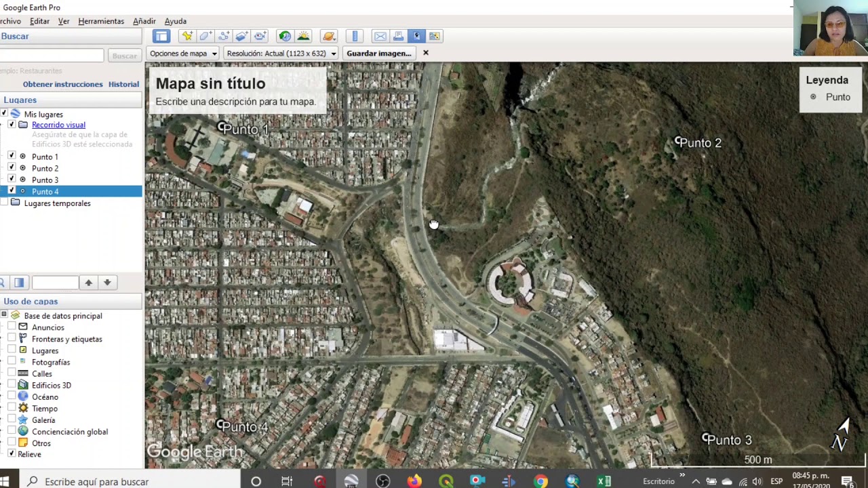The height and width of the screenshot is (488, 868).
Task: Edit the Mapa sin título title
Action: point(210,83)
